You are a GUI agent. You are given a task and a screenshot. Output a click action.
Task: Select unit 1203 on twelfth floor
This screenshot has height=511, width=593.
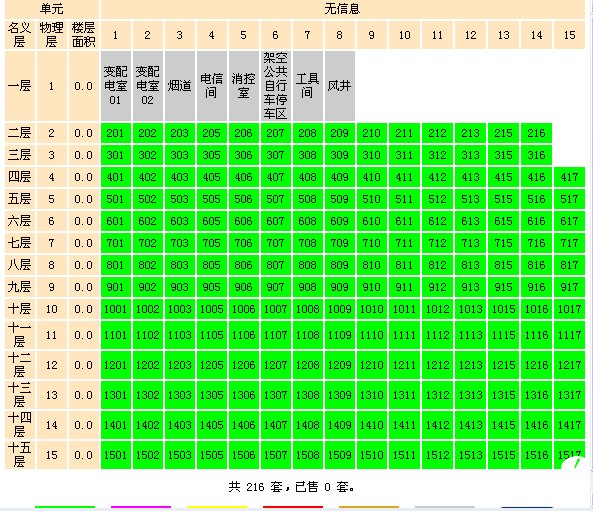(x=179, y=365)
